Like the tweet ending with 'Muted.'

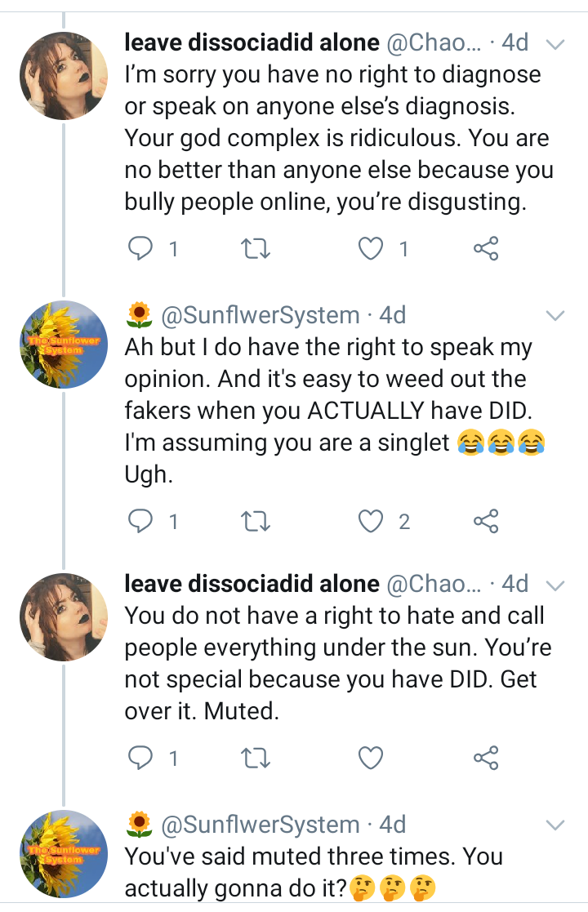371,759
